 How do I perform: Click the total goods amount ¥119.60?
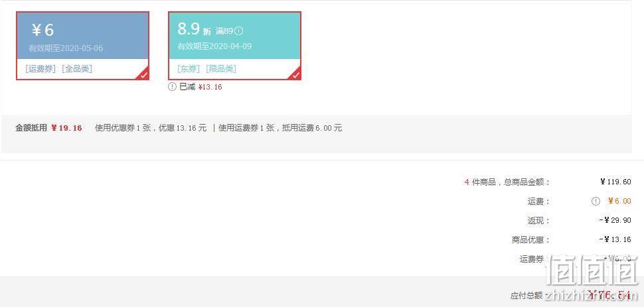615,182
